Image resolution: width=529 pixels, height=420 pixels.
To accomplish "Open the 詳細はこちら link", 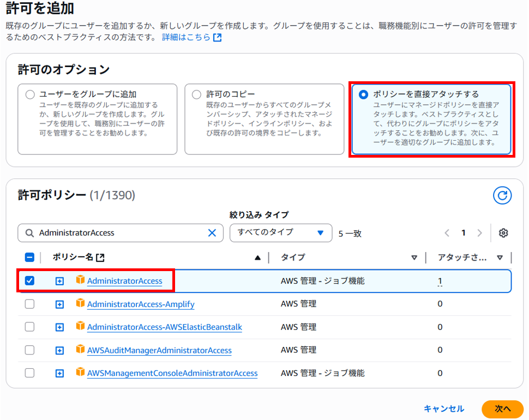I will pyautogui.click(x=186, y=37).
